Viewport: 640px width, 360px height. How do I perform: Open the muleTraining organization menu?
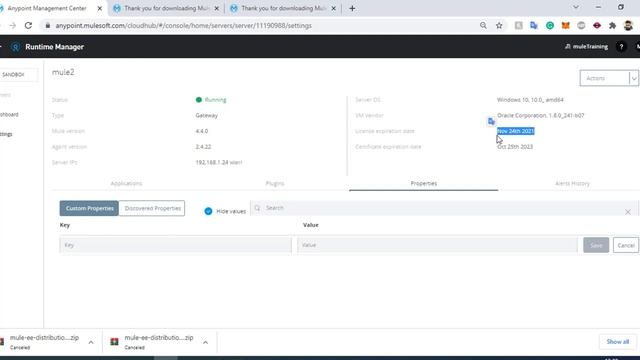(587, 47)
